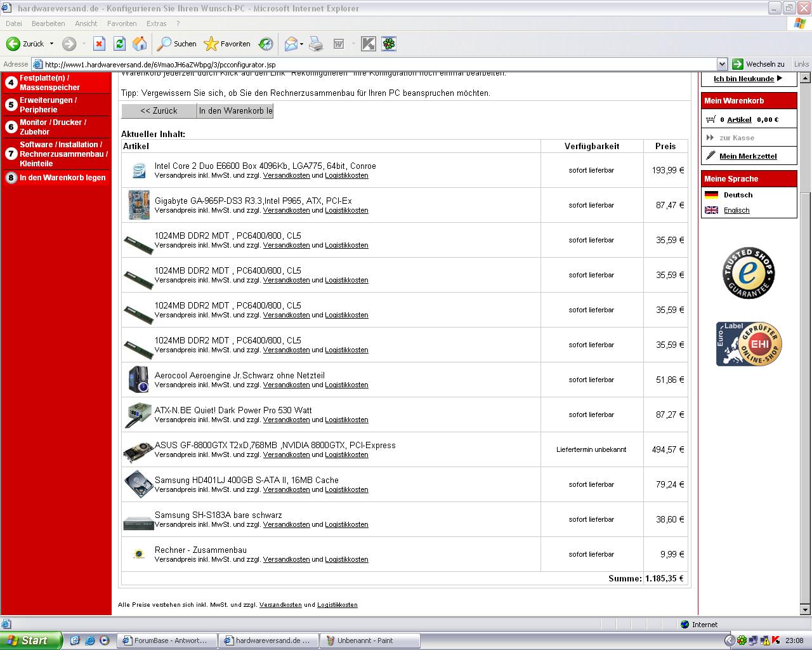Click the In den Warenkorb legen button
Image resolution: width=812 pixels, height=650 pixels.
click(235, 110)
